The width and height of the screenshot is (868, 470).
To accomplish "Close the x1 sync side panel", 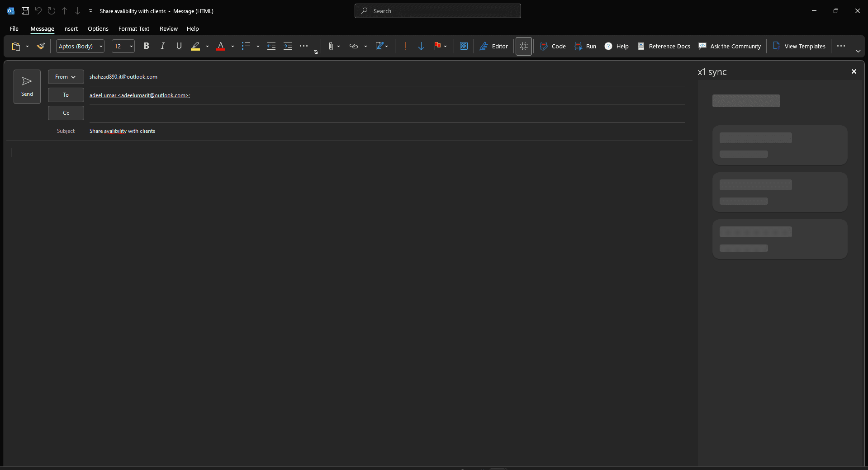I will click(854, 71).
